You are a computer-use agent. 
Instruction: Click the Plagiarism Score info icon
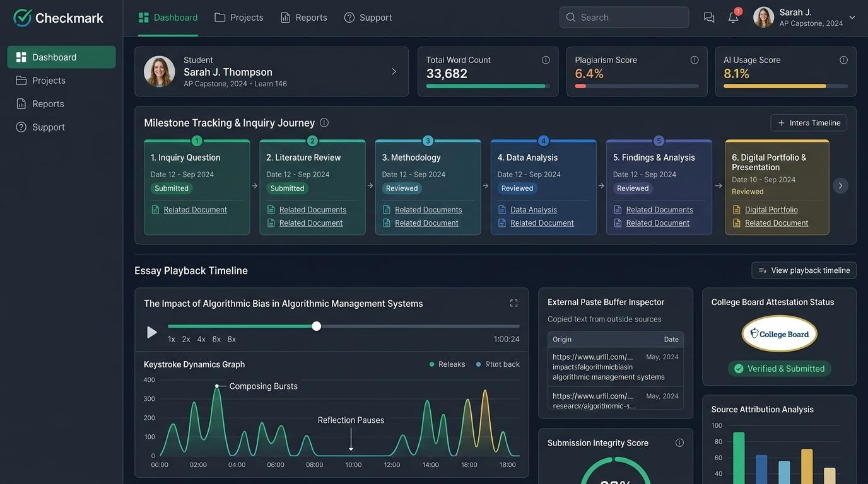pyautogui.click(x=695, y=60)
